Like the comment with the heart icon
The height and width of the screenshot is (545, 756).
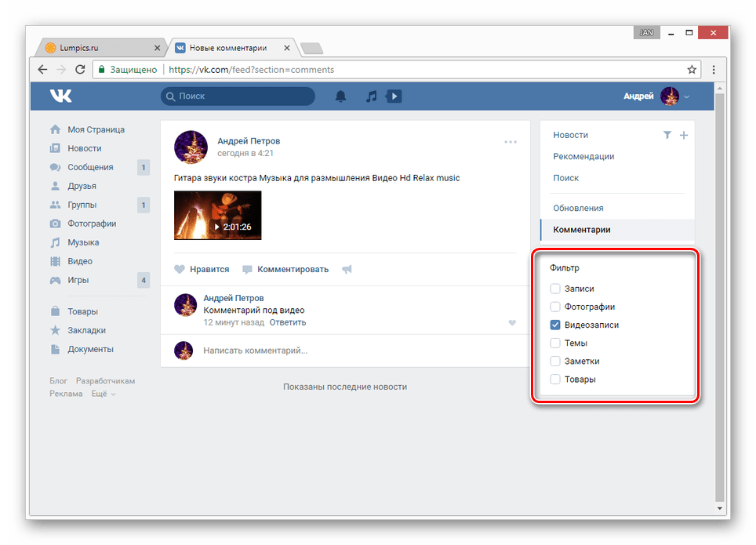[x=512, y=322]
